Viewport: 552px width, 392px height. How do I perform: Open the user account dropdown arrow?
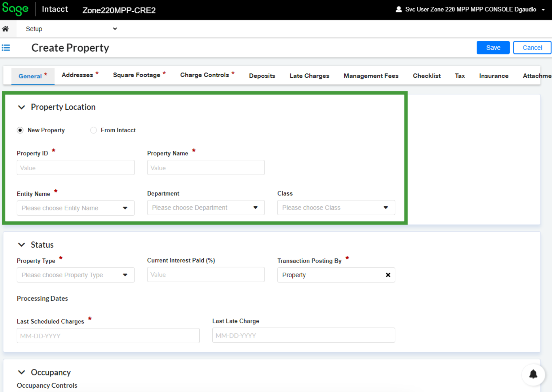click(543, 10)
